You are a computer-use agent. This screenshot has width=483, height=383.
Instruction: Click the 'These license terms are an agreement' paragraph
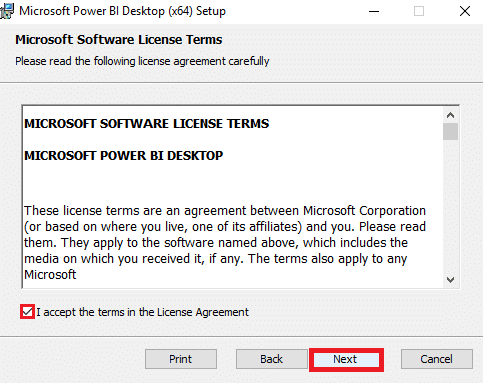tap(225, 243)
